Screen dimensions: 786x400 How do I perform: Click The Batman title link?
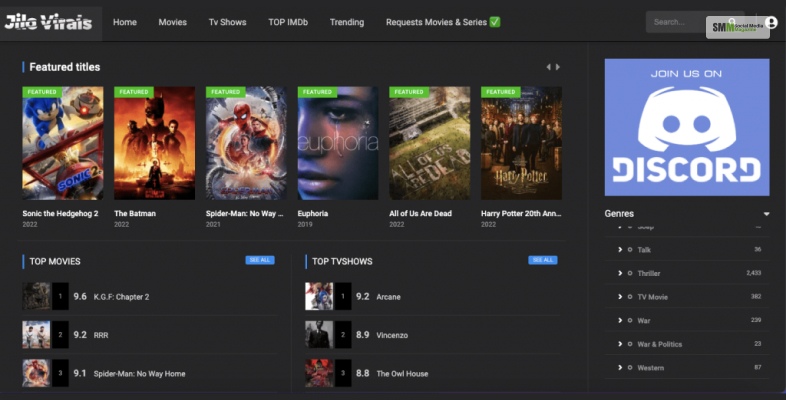tap(135, 214)
